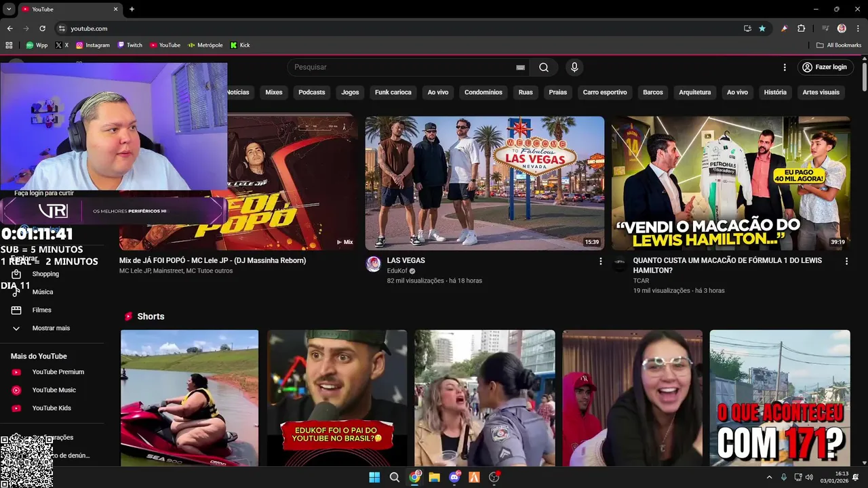Bookmark this page with the star icon
Image resolution: width=868 pixels, height=488 pixels.
[x=762, y=28]
